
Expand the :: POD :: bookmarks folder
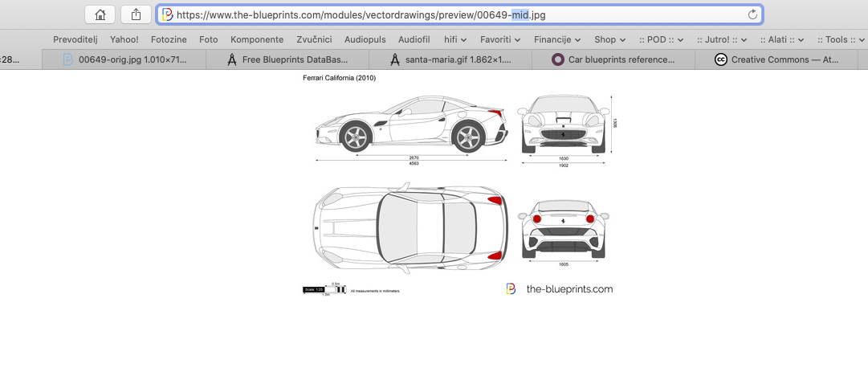(x=662, y=40)
